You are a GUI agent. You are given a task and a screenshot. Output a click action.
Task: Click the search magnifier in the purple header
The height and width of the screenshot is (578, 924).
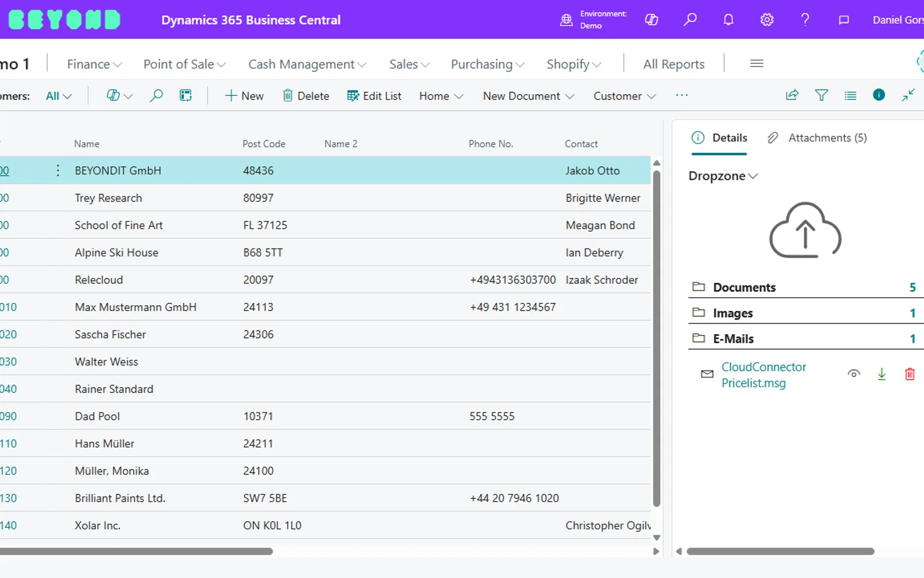[x=690, y=20]
